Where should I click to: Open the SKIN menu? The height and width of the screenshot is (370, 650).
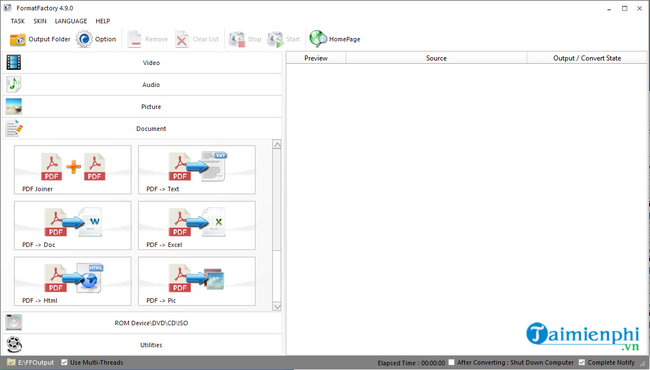point(40,21)
